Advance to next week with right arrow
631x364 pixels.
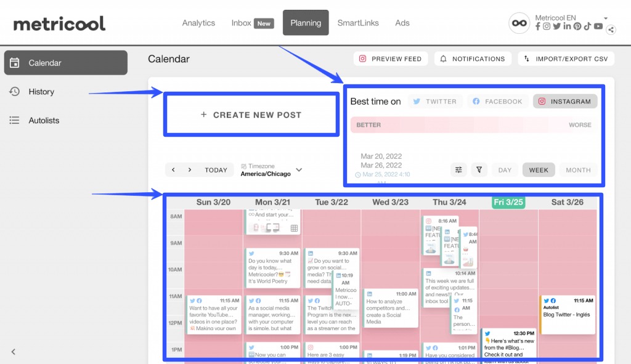click(x=189, y=170)
